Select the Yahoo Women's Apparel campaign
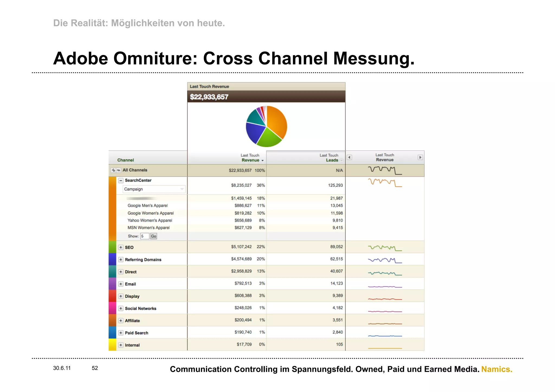This screenshot has width=555, height=392. (x=150, y=221)
